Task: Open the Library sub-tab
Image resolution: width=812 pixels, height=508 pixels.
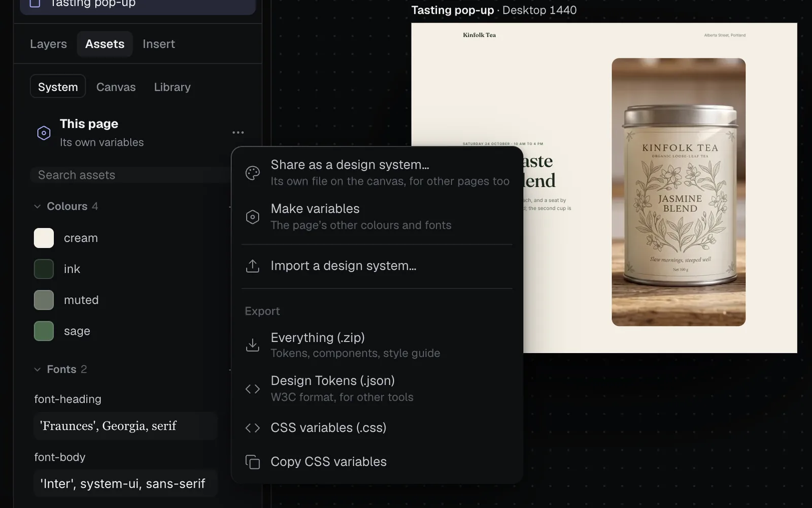Action: point(172,87)
